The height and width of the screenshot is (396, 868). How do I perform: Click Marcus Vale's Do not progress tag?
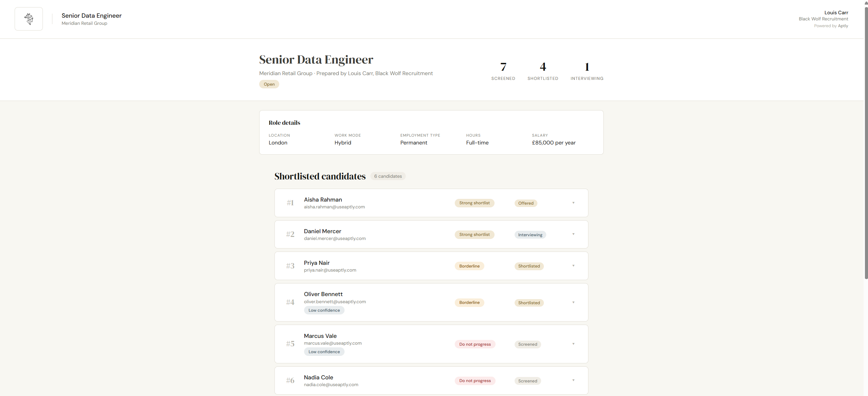pos(475,344)
